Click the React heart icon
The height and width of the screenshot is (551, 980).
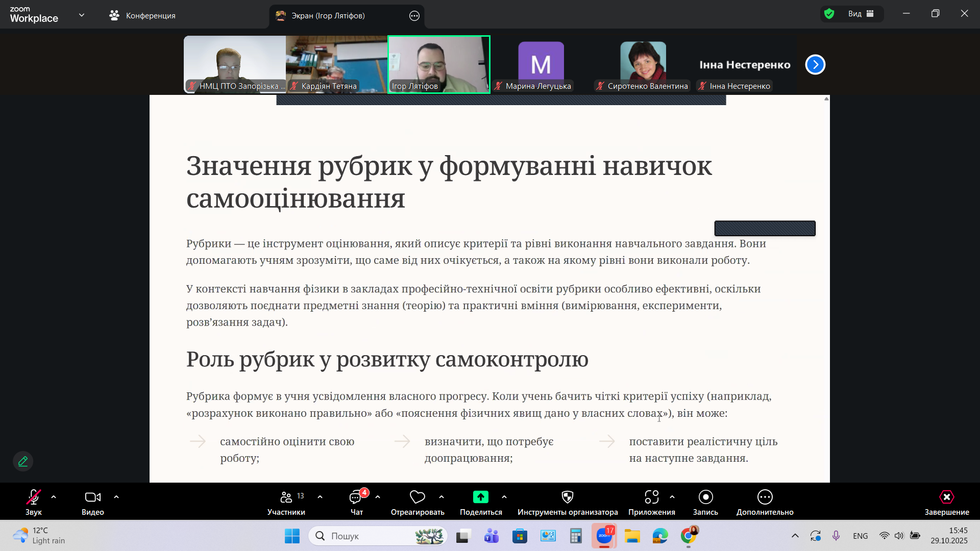417,497
